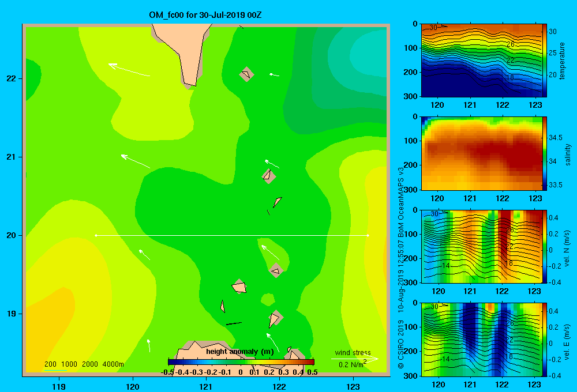
Task: Click the "height anomaly (m)" label
Action: (240, 352)
